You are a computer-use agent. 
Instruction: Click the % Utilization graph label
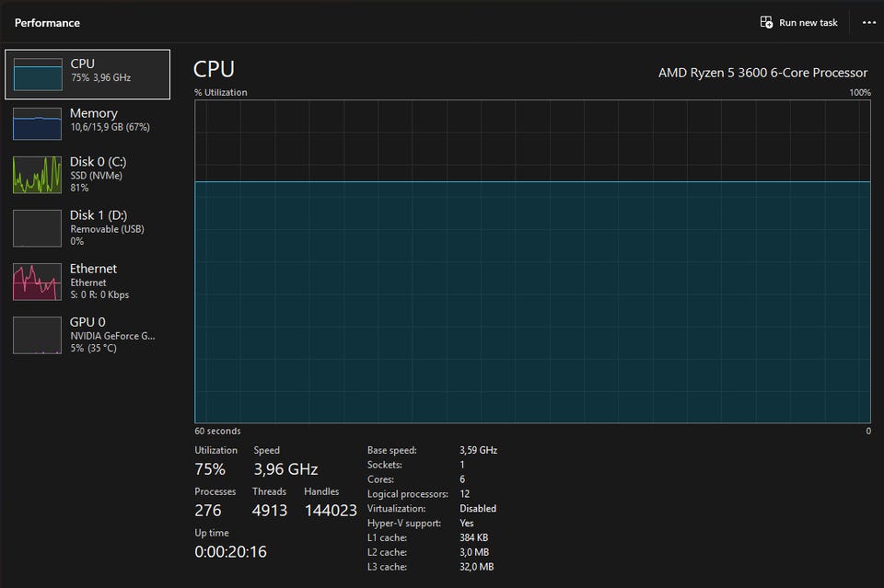pyautogui.click(x=220, y=92)
